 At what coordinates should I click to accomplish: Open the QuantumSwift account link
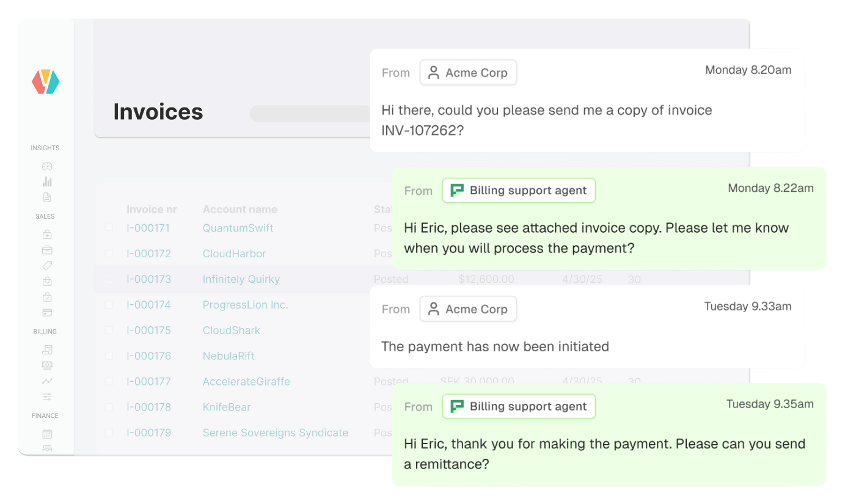pos(238,228)
